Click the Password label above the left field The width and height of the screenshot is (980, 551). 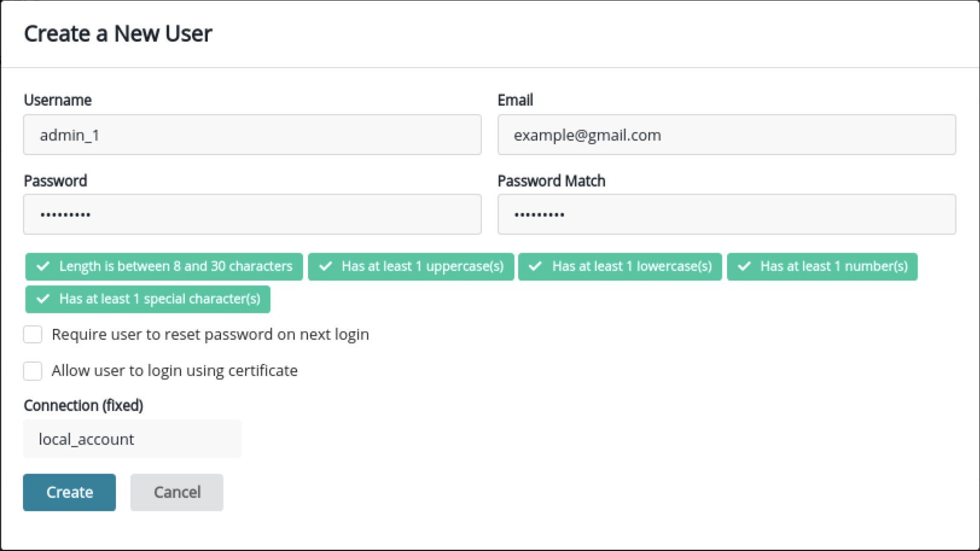[x=55, y=181]
